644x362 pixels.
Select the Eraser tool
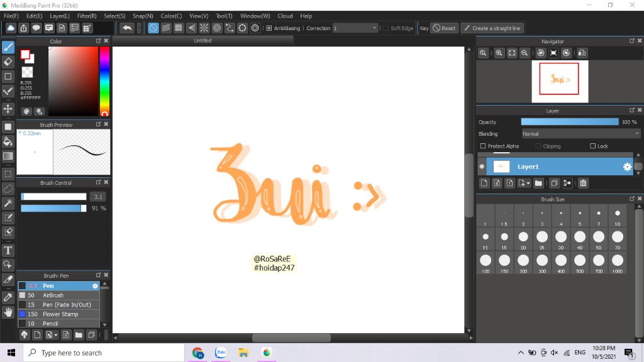point(8,62)
